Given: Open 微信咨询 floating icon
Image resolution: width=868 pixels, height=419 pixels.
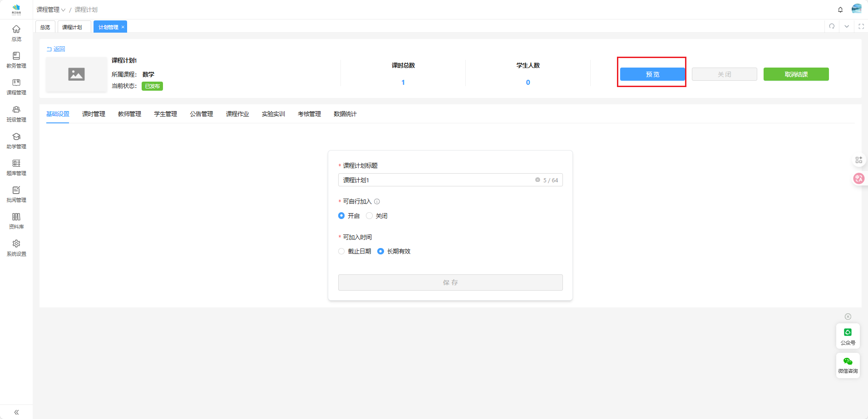Looking at the screenshot, I should coord(848,365).
